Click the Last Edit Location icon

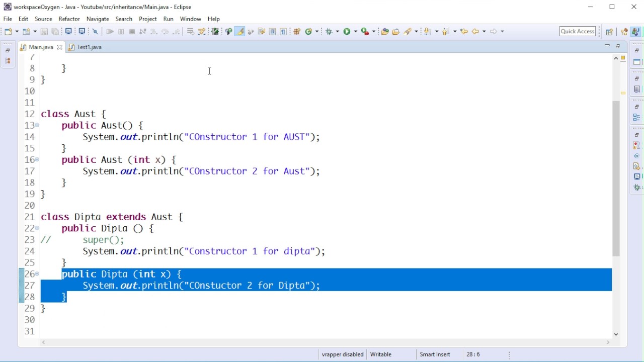pos(464,31)
